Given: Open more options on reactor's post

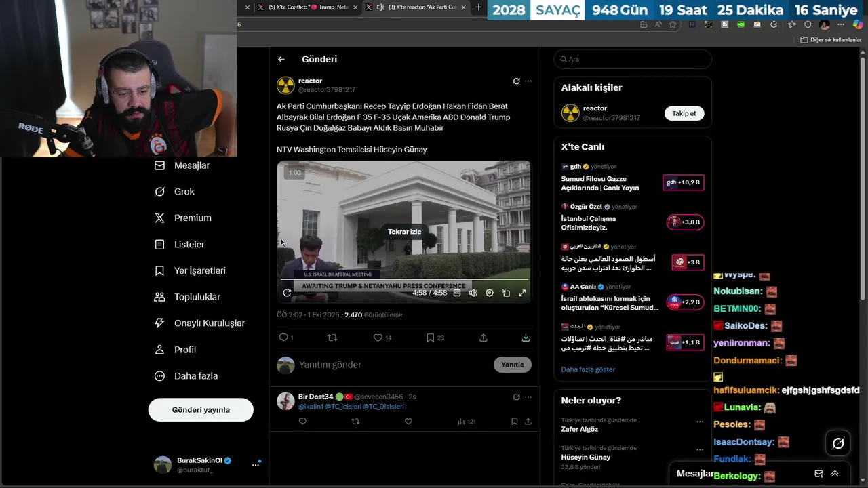Looking at the screenshot, I should [x=528, y=81].
